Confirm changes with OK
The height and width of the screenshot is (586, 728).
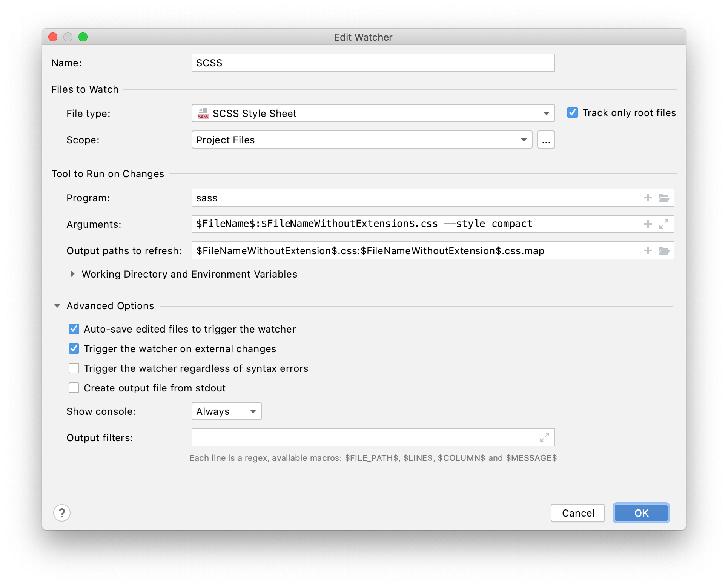640,513
